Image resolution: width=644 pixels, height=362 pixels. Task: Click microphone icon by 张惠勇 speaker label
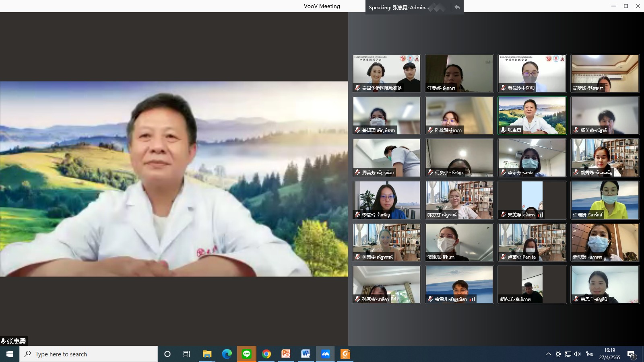3,341
